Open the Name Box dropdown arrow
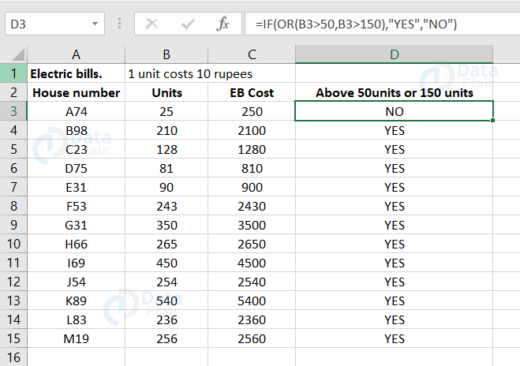 (x=95, y=24)
